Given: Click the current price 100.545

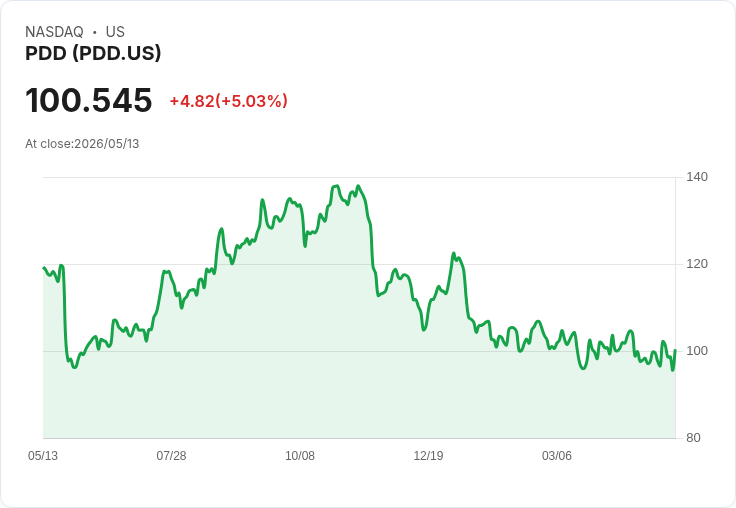Looking at the screenshot, I should click(x=89, y=100).
